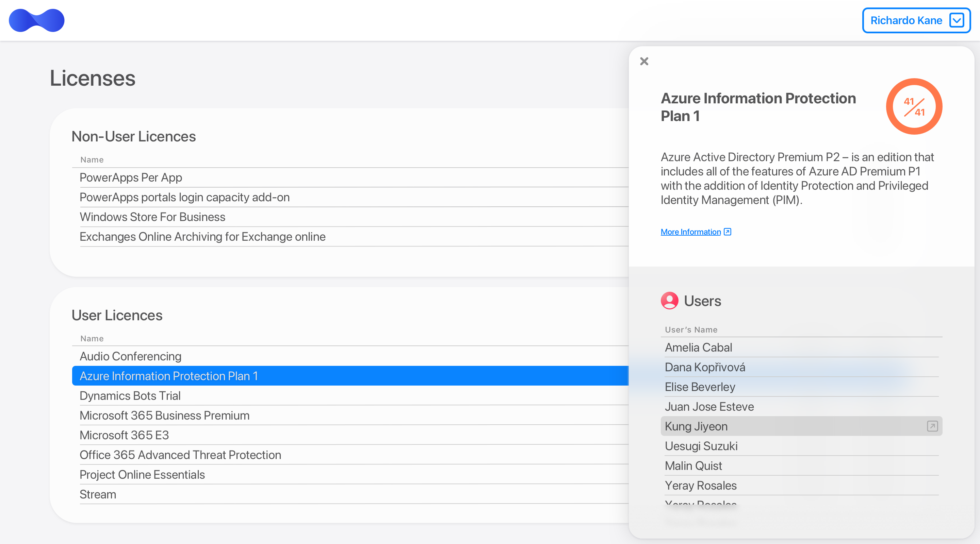980x544 pixels.
Task: Open Kung Jiyeon's external profile icon
Action: [x=932, y=426]
